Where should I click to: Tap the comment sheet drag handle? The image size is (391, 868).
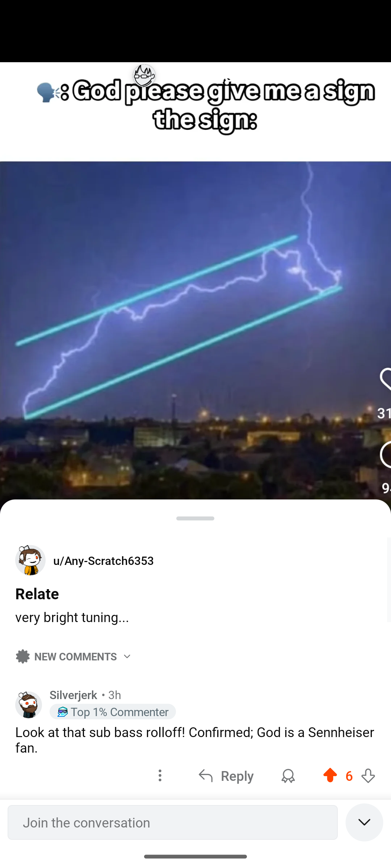[195, 519]
